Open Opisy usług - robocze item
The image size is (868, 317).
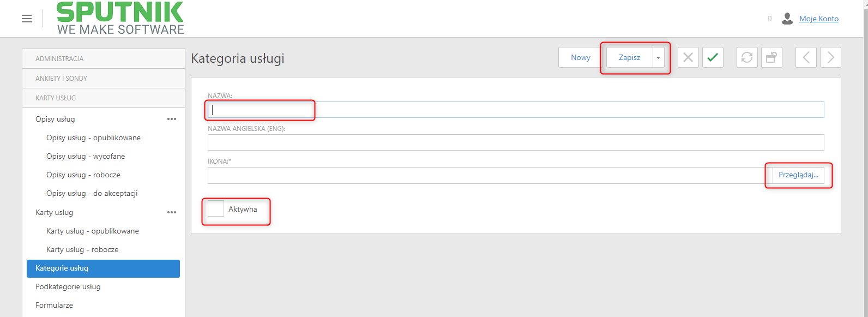coord(83,175)
